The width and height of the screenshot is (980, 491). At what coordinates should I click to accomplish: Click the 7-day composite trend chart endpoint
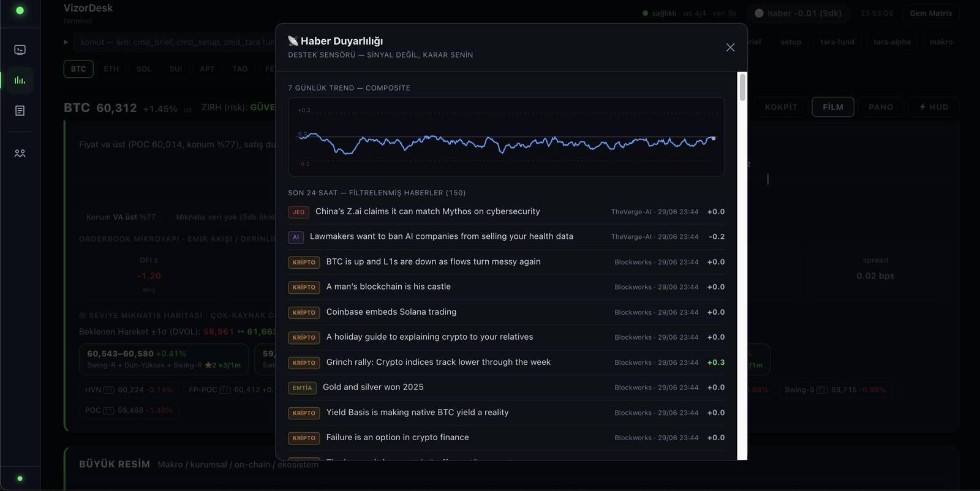point(713,138)
